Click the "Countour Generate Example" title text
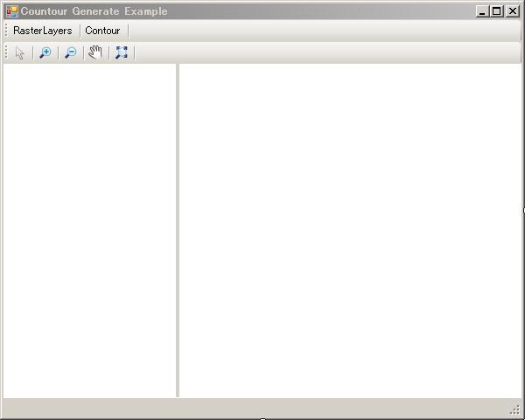This screenshot has height=420, width=525. (x=94, y=11)
